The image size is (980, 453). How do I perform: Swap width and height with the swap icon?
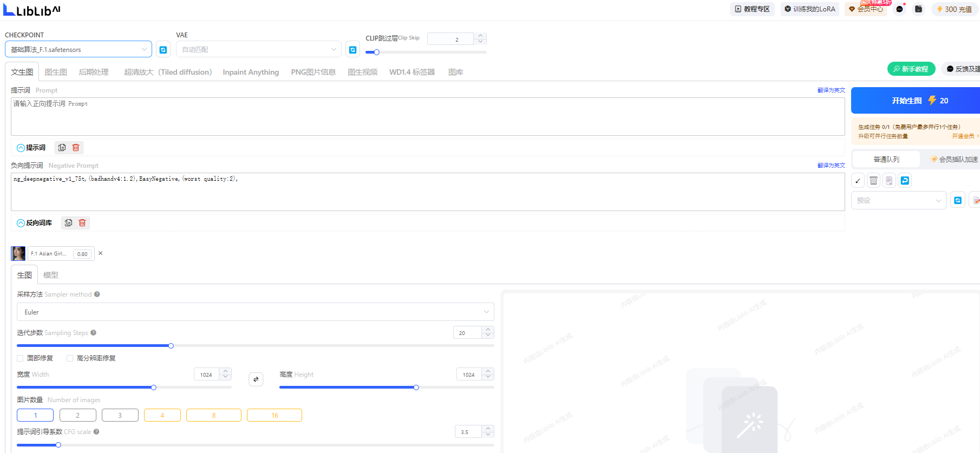click(256, 379)
